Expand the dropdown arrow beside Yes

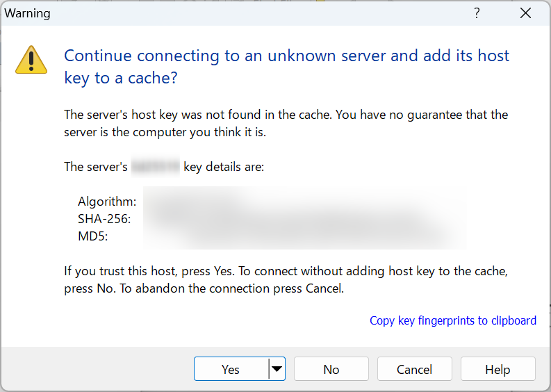click(277, 369)
